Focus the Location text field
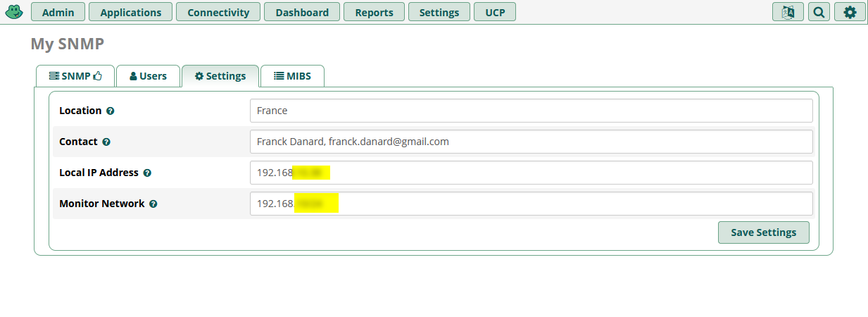This screenshot has height=317, width=868. pos(531,111)
